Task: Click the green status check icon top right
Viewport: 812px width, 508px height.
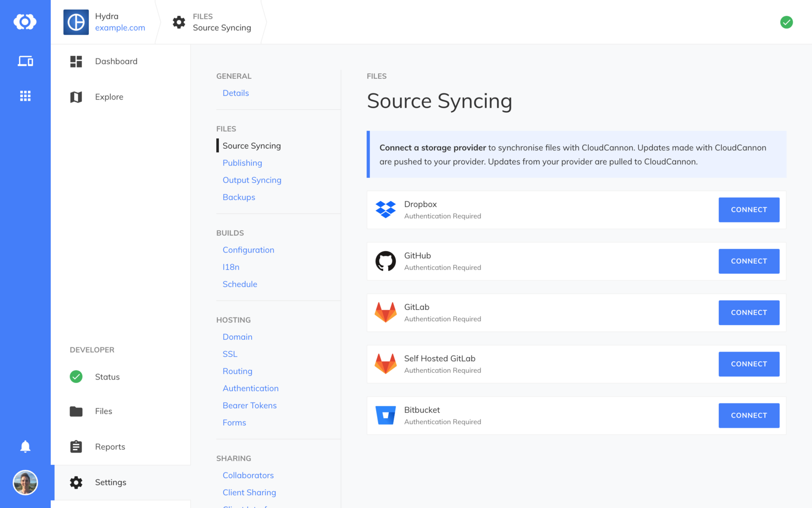Action: coord(786,22)
